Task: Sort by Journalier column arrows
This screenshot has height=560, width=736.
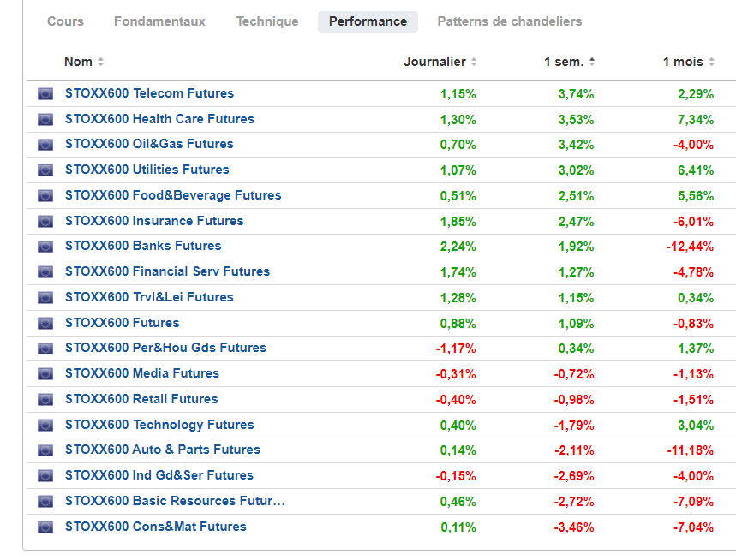Action: point(474,62)
